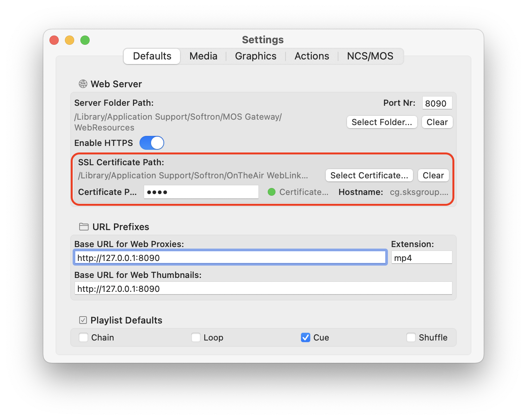Click the green zoom window button
This screenshot has height=420, width=527.
(85, 40)
